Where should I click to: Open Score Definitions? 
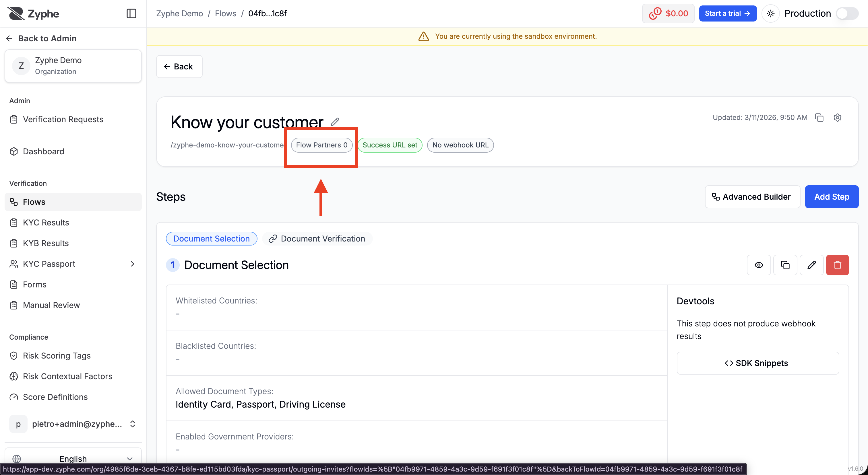[73, 397]
